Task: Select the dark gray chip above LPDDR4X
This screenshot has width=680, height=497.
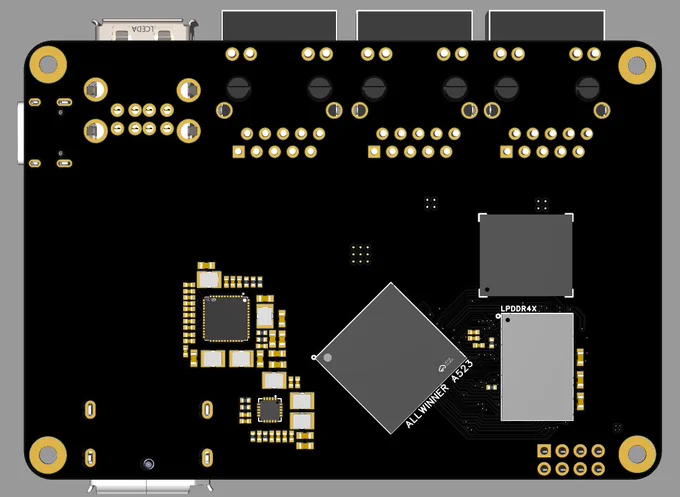Action: pyautogui.click(x=526, y=255)
